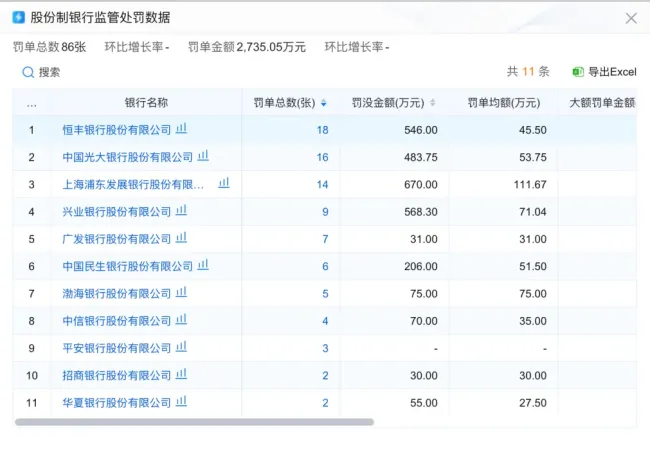Click the 共 11 条 record count
Screen dimensions: 650x463
coord(528,72)
